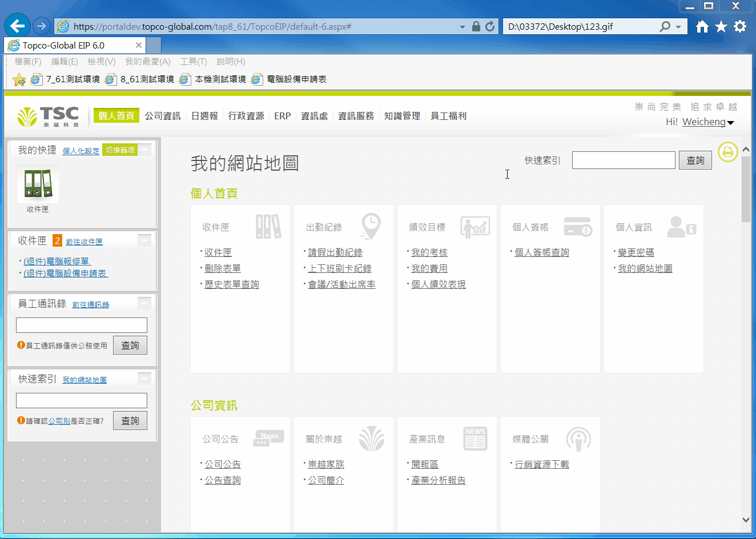The image size is (756, 539).
Task: Open the favorites star icon in browser toolbar
Action: [721, 26]
